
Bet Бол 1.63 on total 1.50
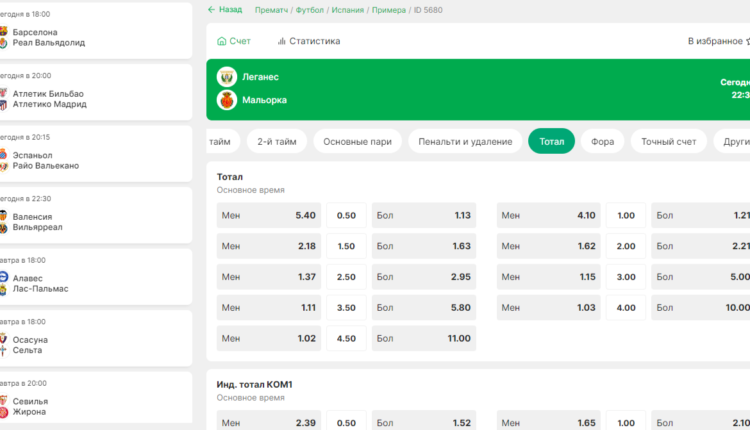point(424,246)
